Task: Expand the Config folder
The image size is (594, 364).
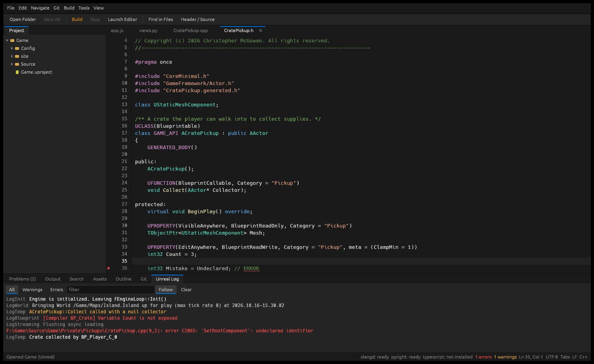Action: click(x=12, y=48)
